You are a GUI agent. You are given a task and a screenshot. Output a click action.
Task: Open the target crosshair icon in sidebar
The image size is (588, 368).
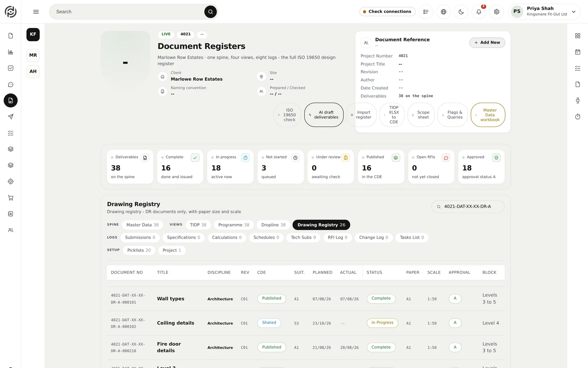[x=11, y=181]
